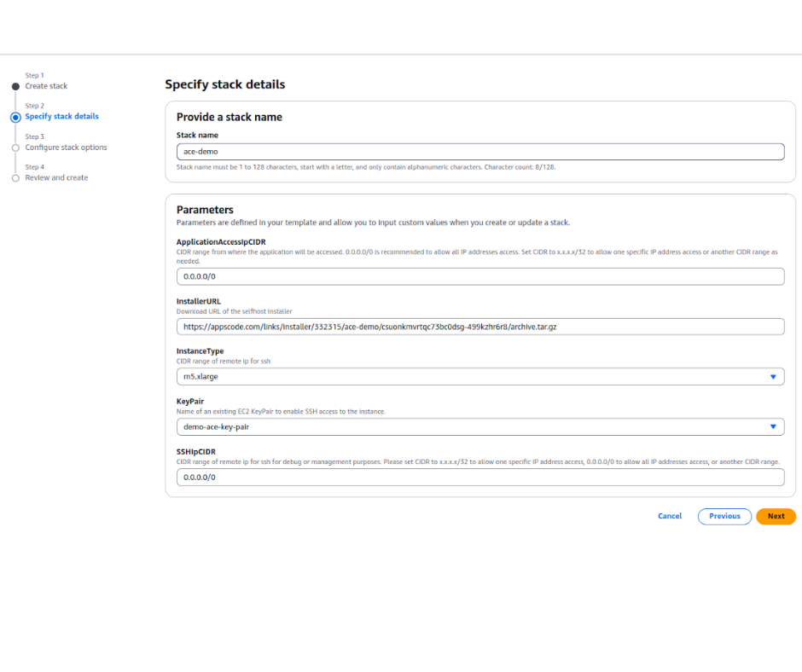Open the Specify stack details step link

[61, 117]
